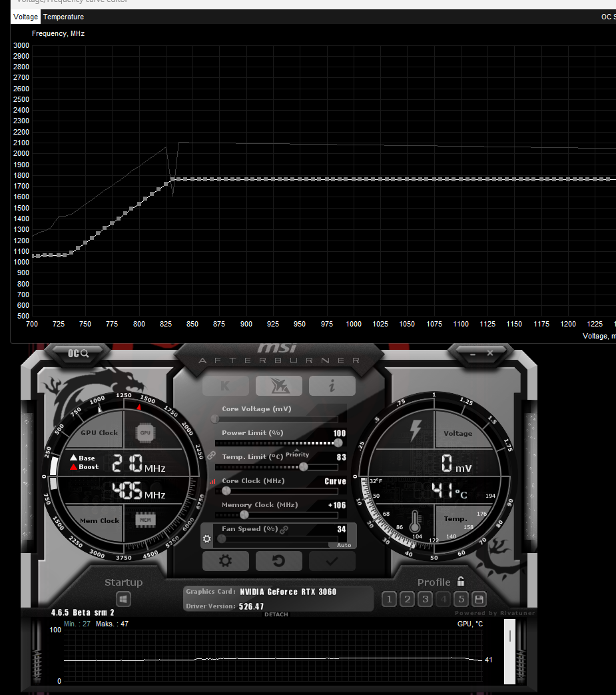This screenshot has width=616, height=695.
Task: Close the Afterburner window with X
Action: click(489, 353)
